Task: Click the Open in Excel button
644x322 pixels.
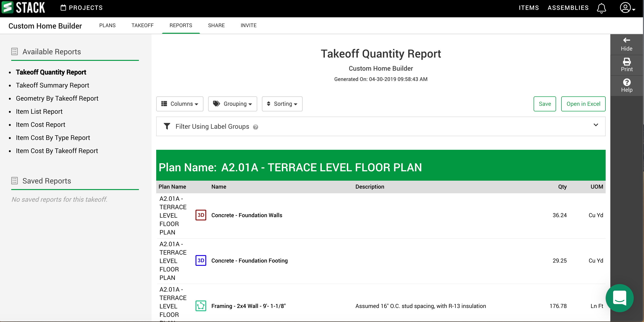Action: click(x=583, y=104)
